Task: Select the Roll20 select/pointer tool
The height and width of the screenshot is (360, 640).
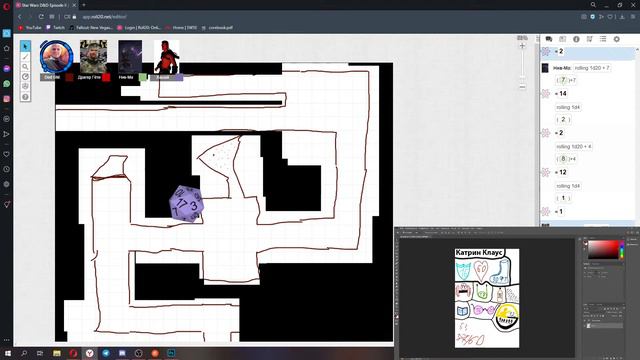Action: pyautogui.click(x=25, y=46)
